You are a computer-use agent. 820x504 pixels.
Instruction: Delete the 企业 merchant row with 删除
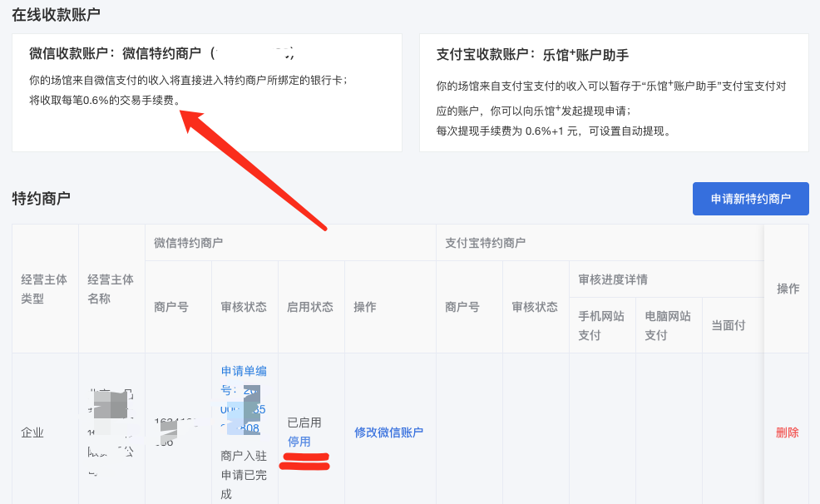[787, 432]
